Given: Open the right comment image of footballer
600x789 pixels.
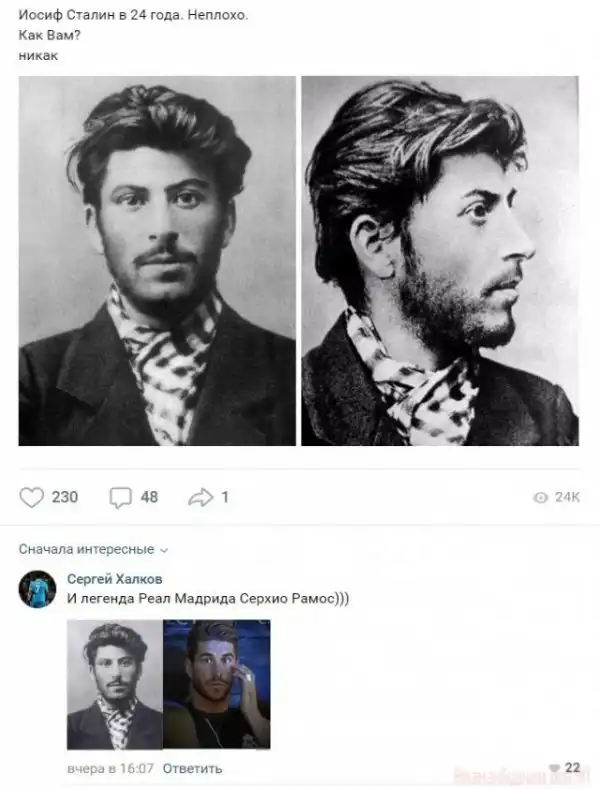Looking at the screenshot, I should [x=217, y=684].
